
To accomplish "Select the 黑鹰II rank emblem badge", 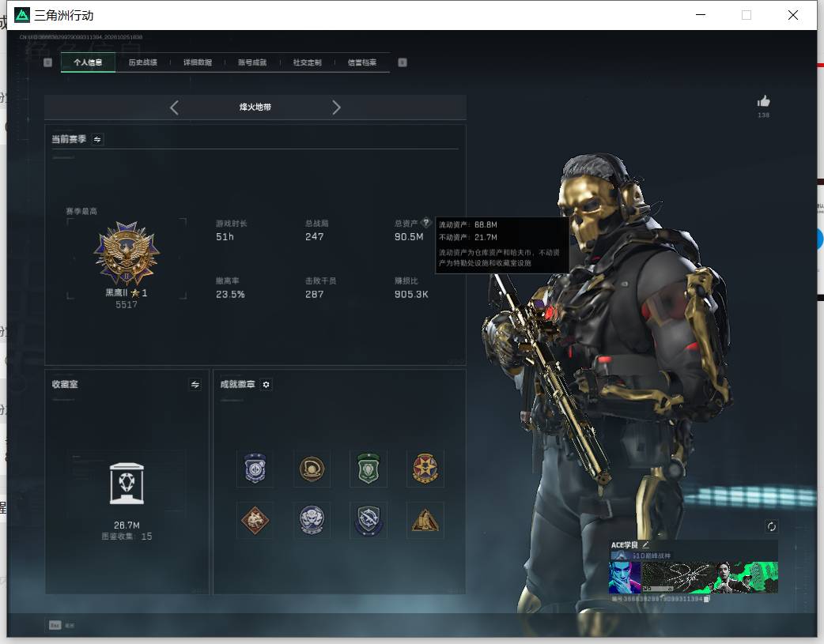I will click(127, 254).
